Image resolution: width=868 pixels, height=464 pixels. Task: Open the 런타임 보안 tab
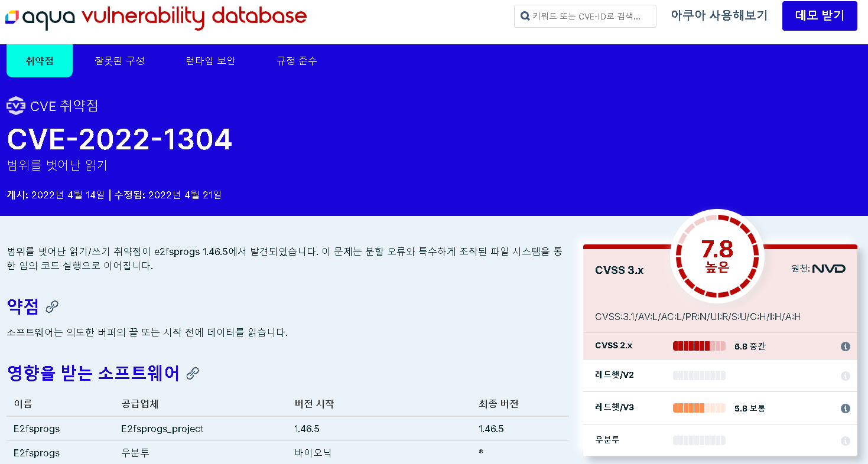210,61
